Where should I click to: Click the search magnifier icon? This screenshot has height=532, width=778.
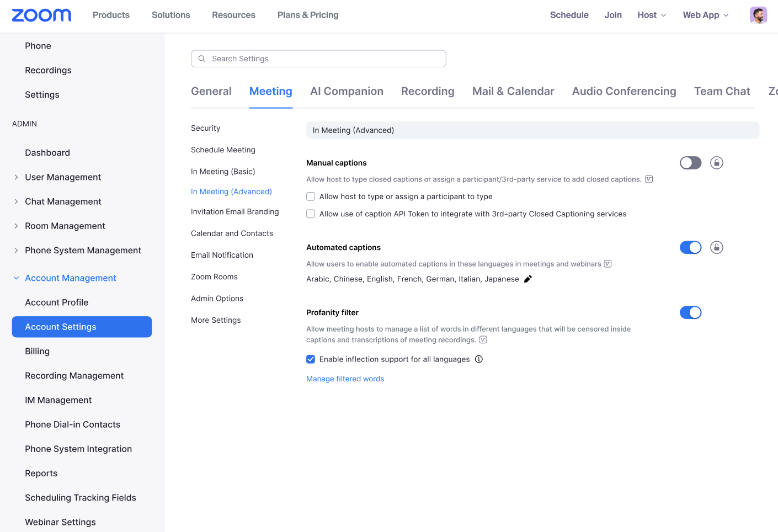(202, 58)
